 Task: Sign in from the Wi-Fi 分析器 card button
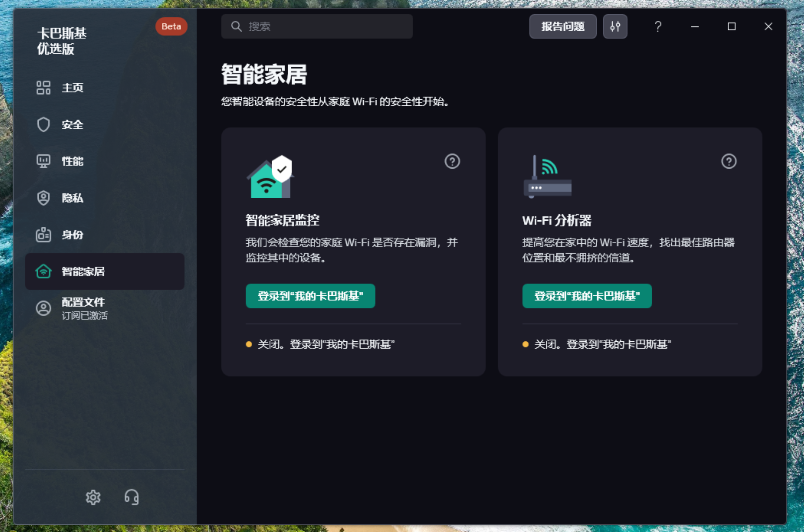587,296
